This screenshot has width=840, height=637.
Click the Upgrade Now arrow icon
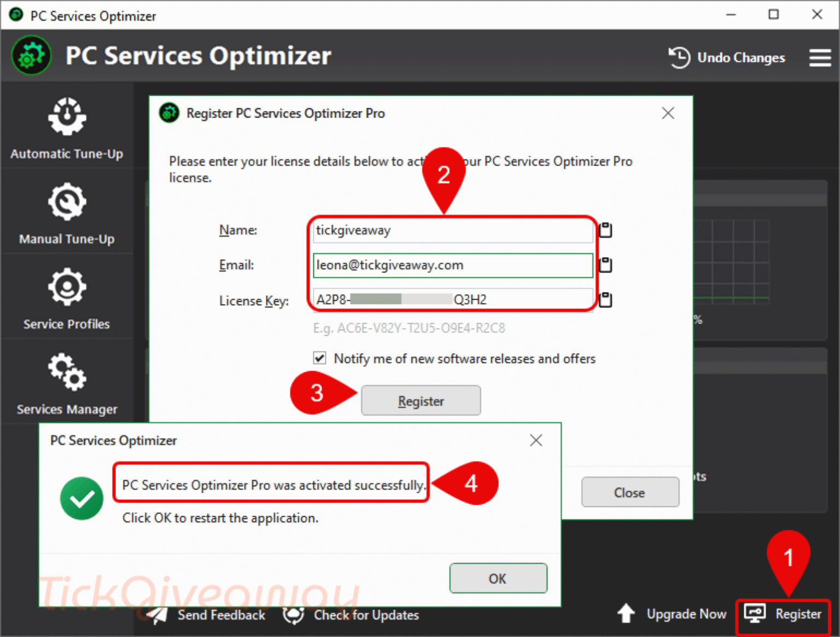tap(626, 613)
